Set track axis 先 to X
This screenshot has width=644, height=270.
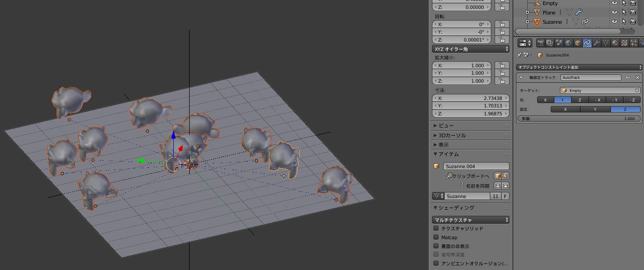point(545,100)
